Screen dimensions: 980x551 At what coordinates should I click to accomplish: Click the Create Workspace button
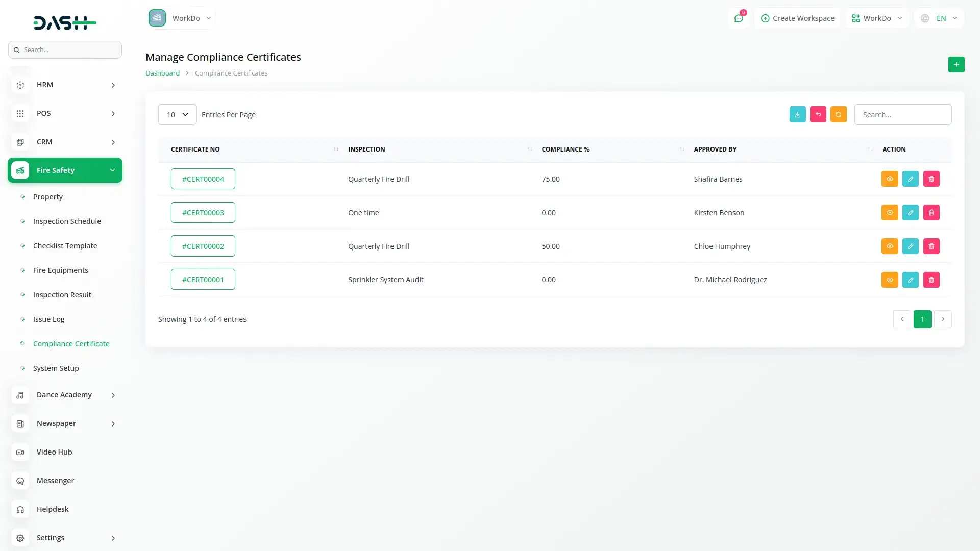click(x=797, y=18)
